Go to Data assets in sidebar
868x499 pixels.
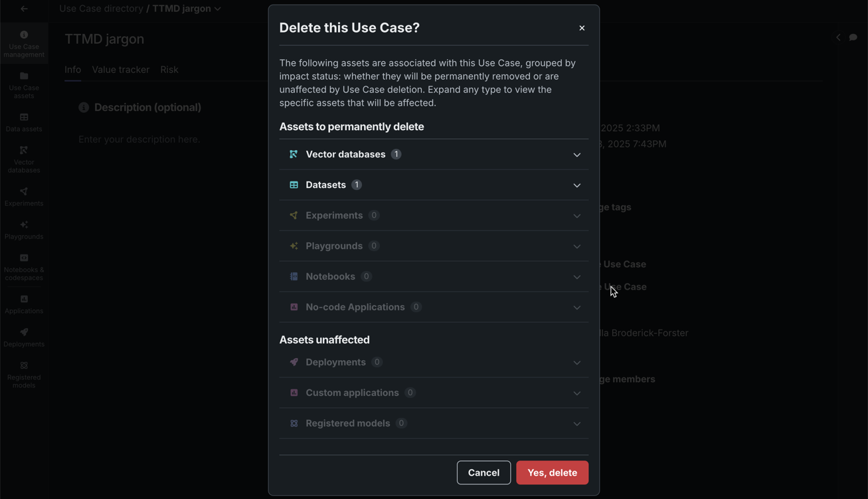[24, 122]
